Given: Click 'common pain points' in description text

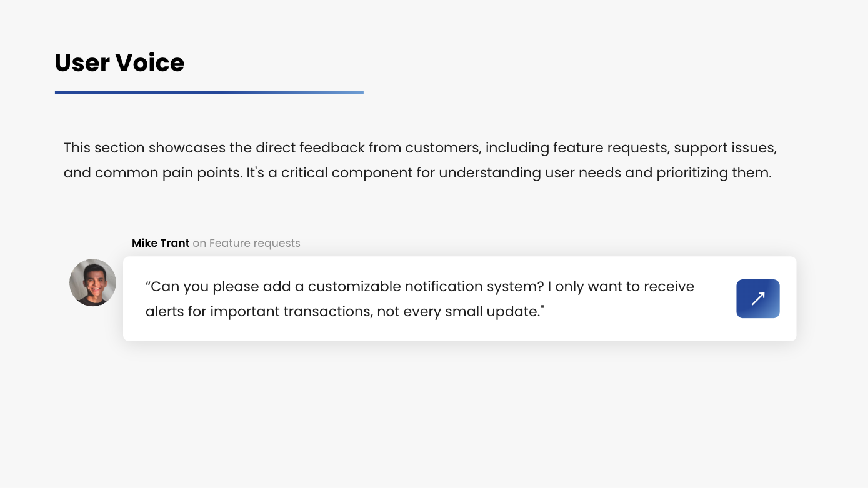Looking at the screenshot, I should coord(167,173).
